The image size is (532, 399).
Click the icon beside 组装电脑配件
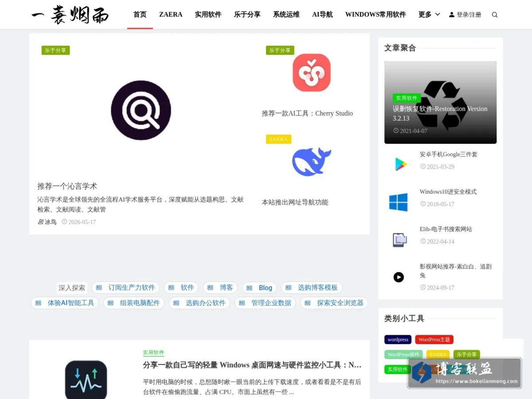point(110,303)
